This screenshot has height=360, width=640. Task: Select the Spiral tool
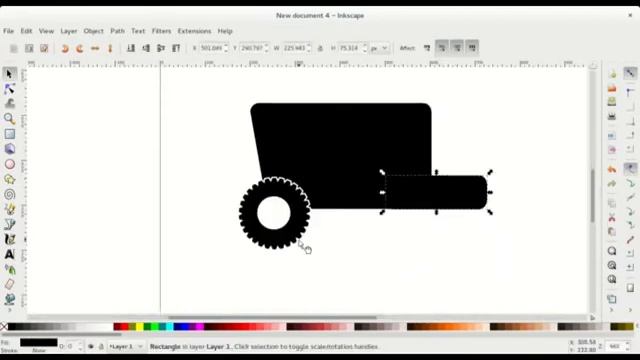(9, 194)
